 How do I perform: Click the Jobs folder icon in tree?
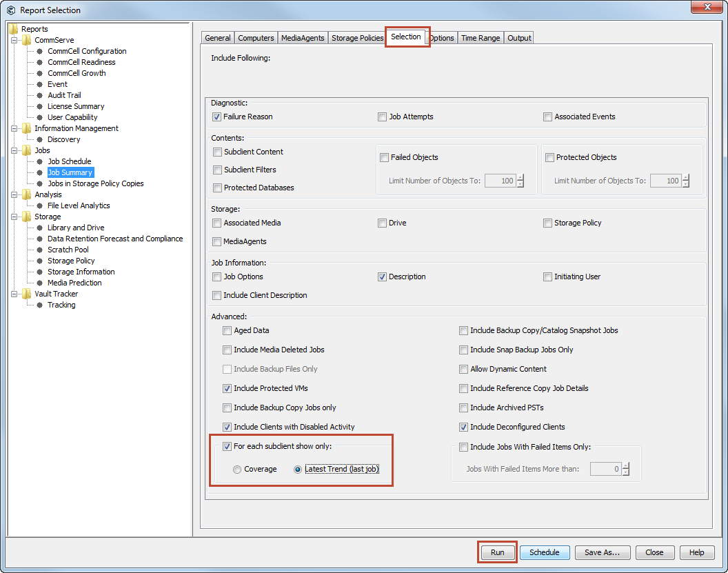26,150
